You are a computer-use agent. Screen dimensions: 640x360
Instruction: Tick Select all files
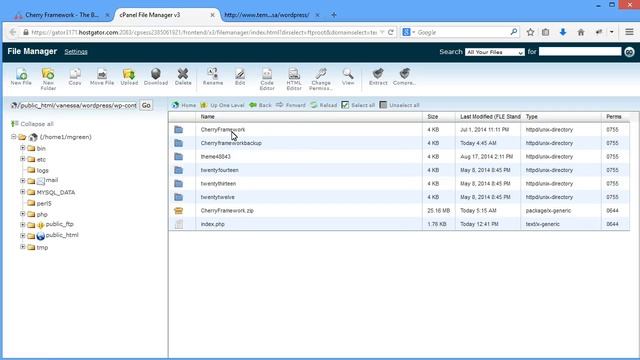[358, 105]
